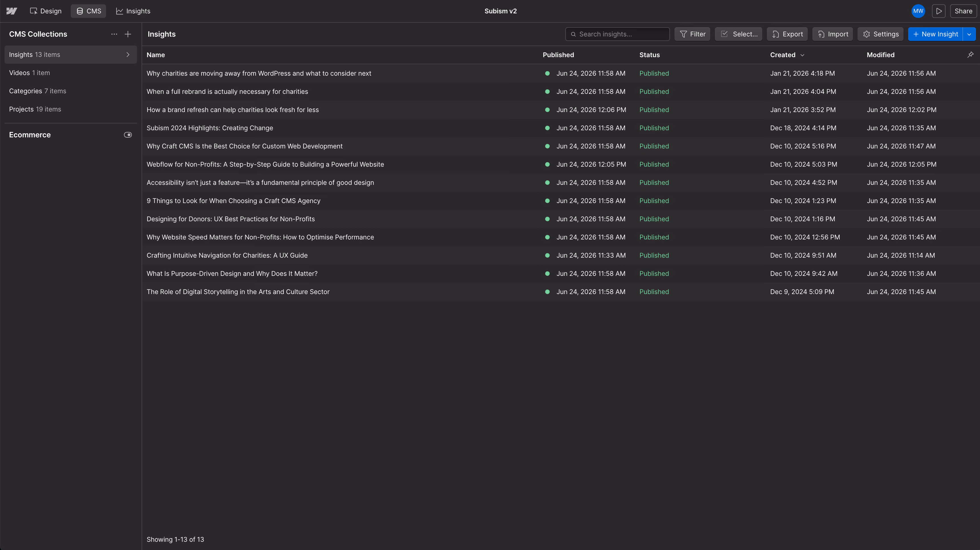Viewport: 980px width, 550px height.
Task: Toggle the Ecommerce switch
Action: pyautogui.click(x=128, y=135)
